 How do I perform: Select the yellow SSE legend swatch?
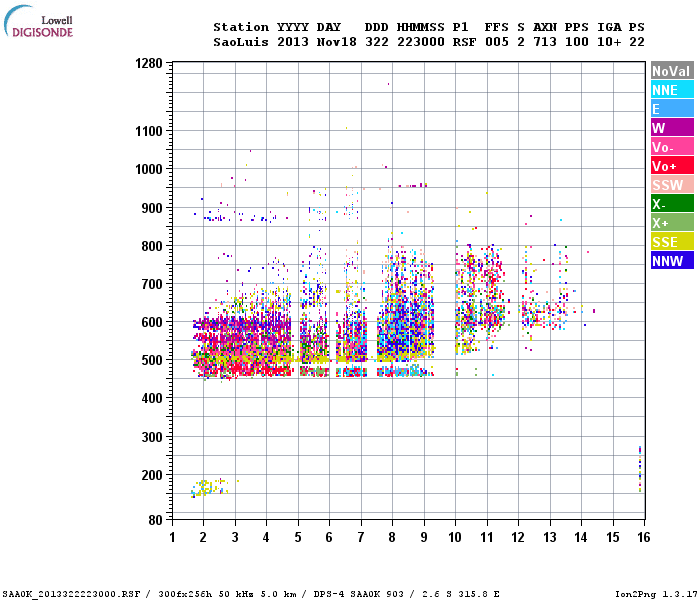(672, 242)
